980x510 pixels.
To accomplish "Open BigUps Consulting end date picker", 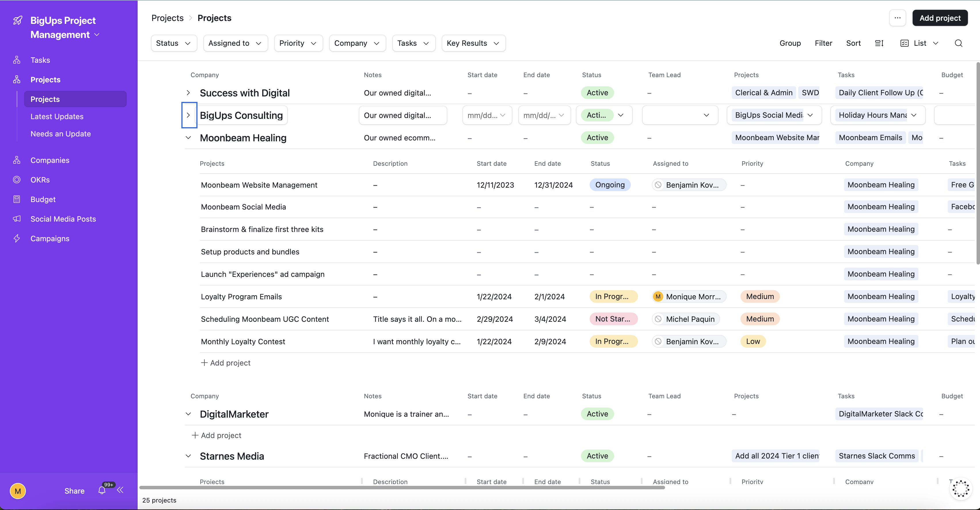I will click(x=544, y=115).
